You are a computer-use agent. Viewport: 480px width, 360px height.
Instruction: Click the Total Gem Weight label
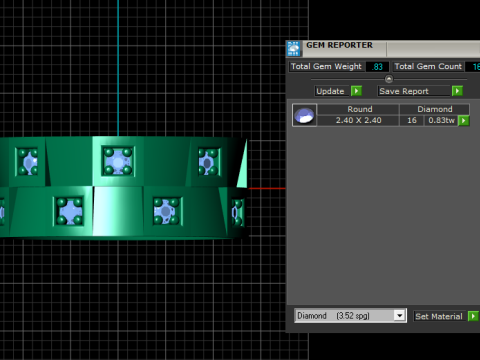(326, 66)
